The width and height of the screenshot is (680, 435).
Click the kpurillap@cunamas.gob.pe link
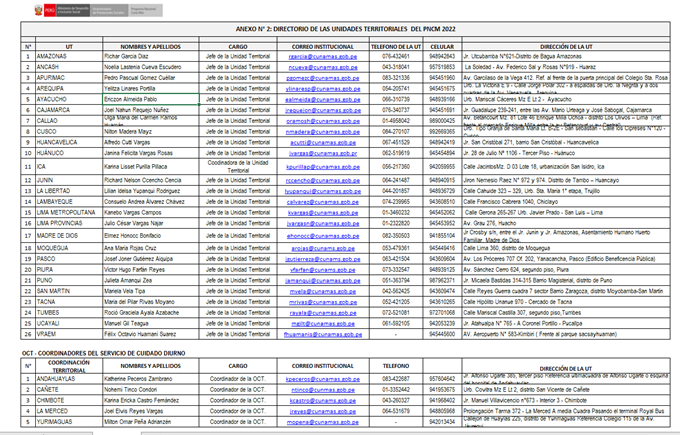[x=323, y=167]
